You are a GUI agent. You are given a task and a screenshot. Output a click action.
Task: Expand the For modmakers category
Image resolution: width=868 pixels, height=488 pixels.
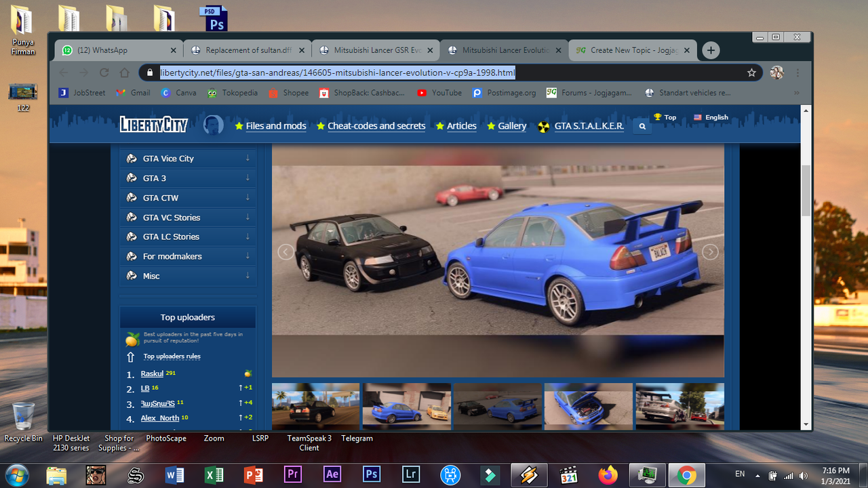pyautogui.click(x=188, y=256)
